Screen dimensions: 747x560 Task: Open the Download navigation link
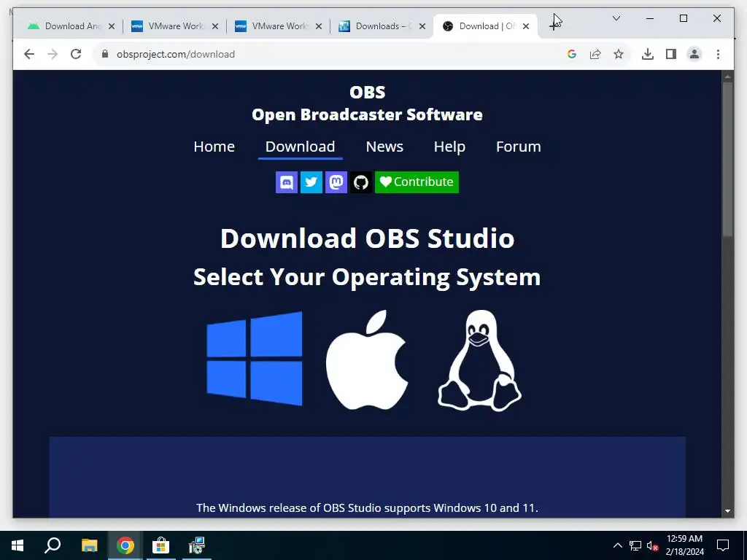click(x=300, y=147)
